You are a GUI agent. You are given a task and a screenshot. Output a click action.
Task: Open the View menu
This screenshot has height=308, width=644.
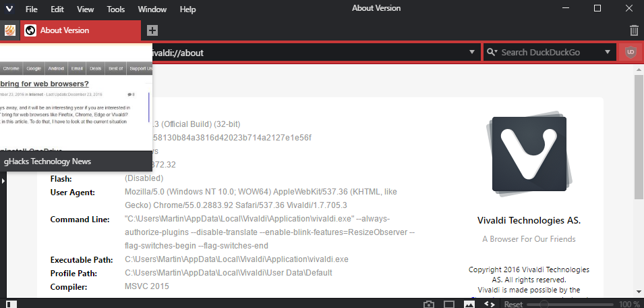coord(86,9)
